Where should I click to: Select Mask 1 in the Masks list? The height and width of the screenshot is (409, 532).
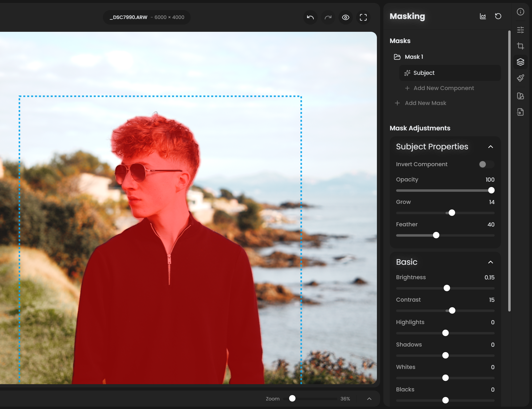coord(414,57)
